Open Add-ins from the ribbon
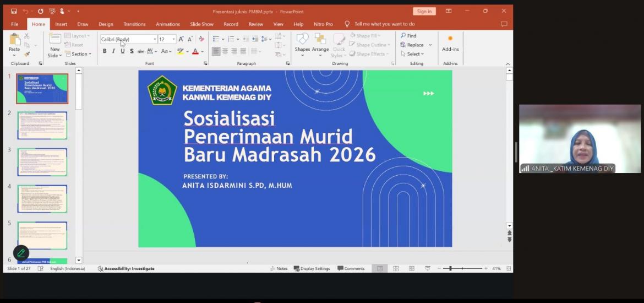644x303 pixels. 451,43
